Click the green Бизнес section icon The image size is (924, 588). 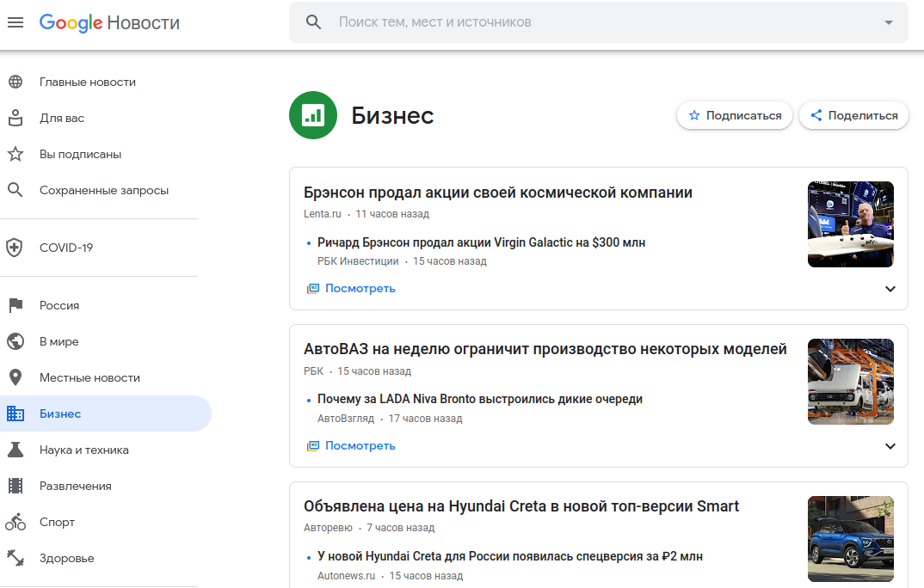pyautogui.click(x=313, y=115)
